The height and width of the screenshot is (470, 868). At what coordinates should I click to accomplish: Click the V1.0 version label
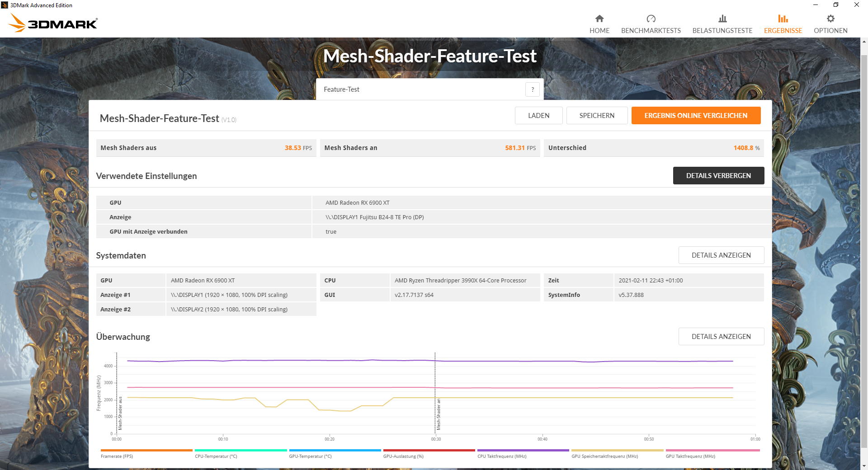click(x=229, y=120)
